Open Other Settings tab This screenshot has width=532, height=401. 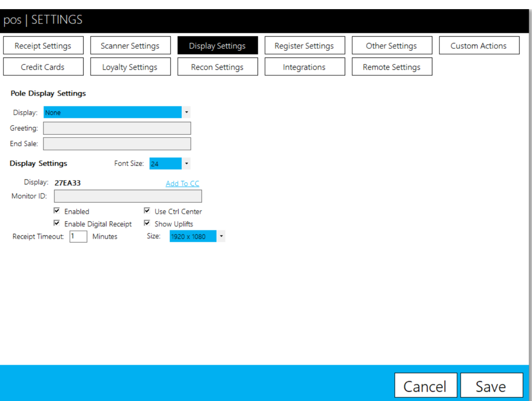[392, 45]
